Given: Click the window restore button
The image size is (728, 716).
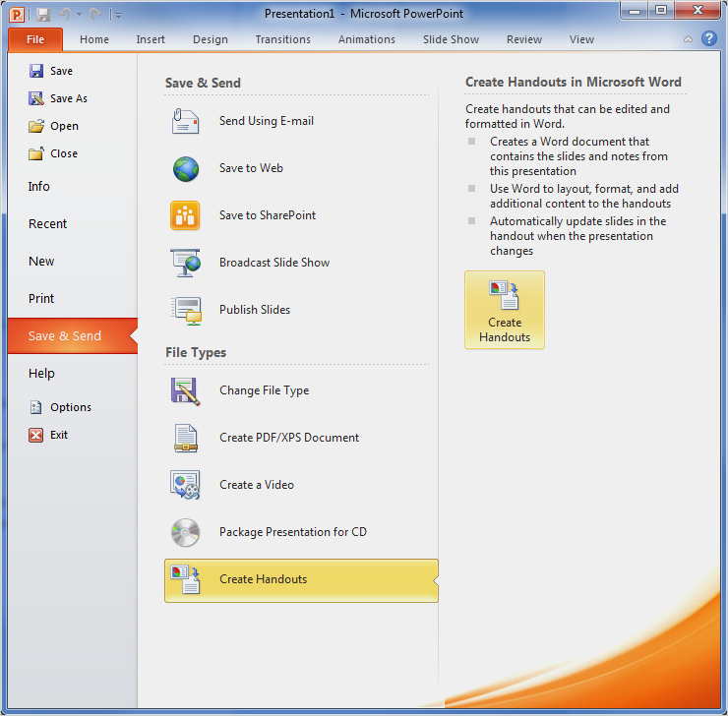Looking at the screenshot, I should point(661,11).
